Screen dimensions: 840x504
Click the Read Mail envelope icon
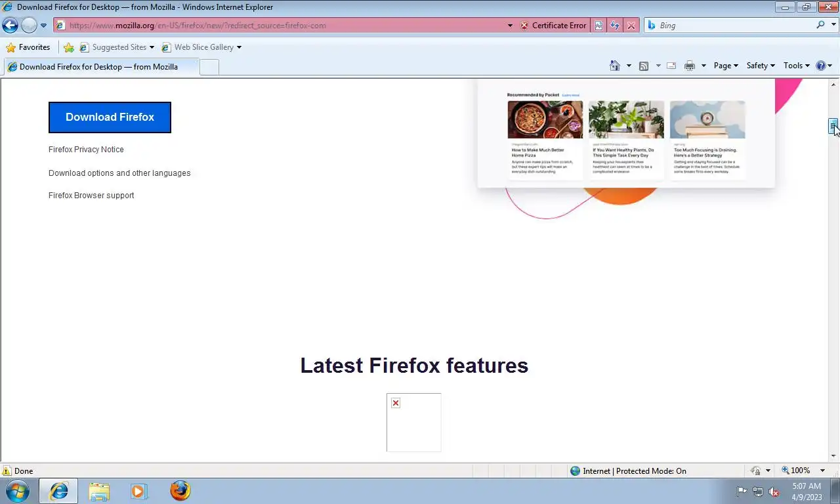pyautogui.click(x=671, y=66)
